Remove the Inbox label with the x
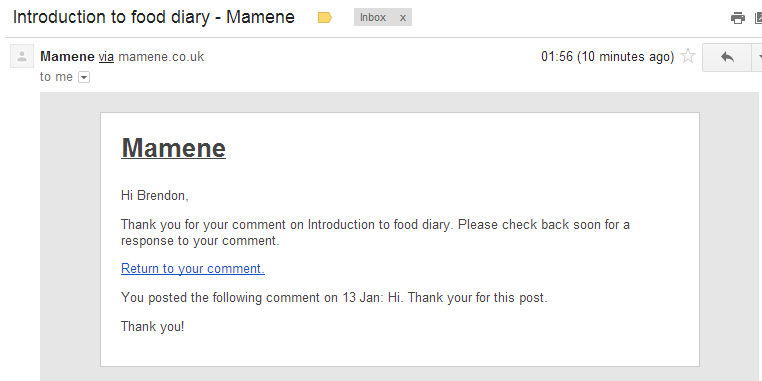 [402, 18]
